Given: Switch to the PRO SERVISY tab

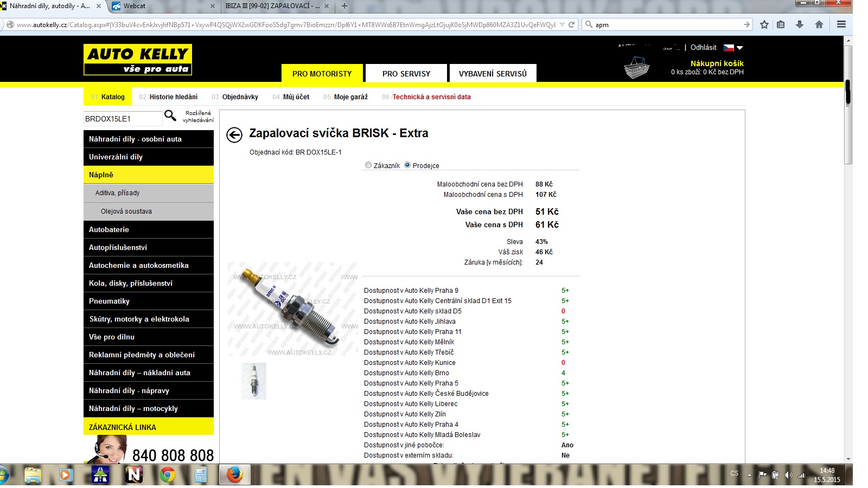Looking at the screenshot, I should [x=406, y=73].
